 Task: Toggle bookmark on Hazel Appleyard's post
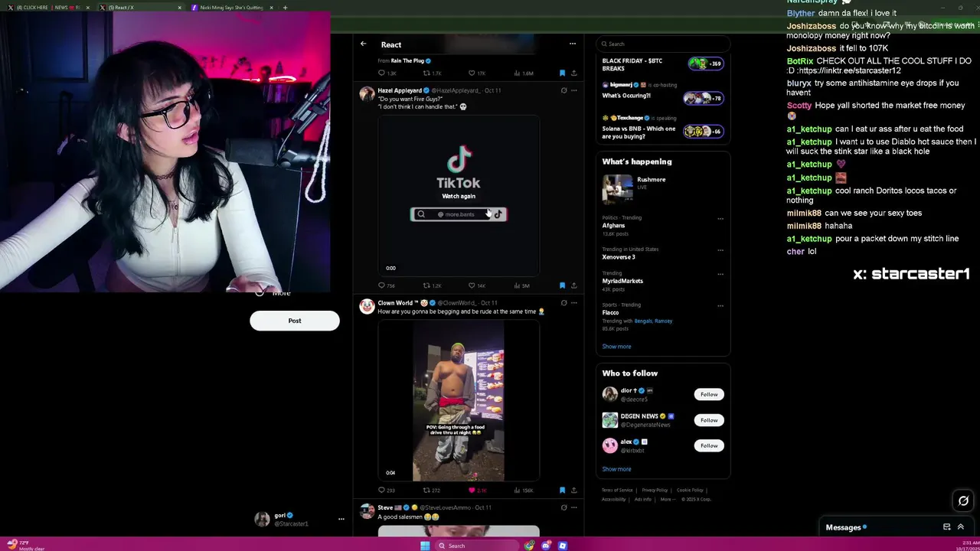pyautogui.click(x=562, y=285)
